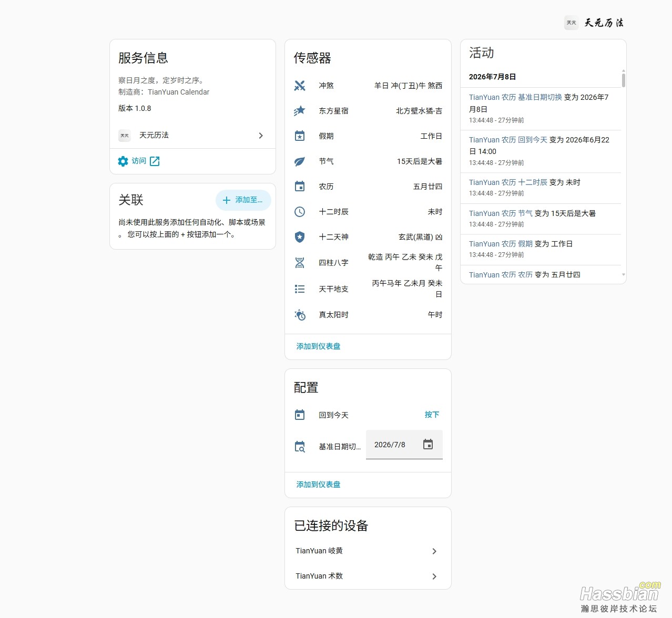
Task: Click the 天干地支 list icon
Action: [x=300, y=289]
